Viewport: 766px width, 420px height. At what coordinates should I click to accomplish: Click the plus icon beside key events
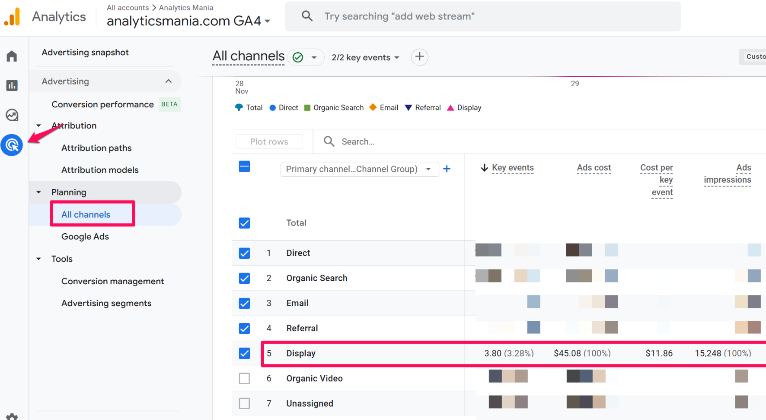point(420,57)
